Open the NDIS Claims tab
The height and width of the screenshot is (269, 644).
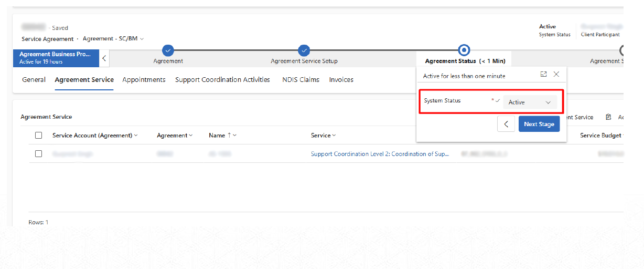click(x=300, y=80)
